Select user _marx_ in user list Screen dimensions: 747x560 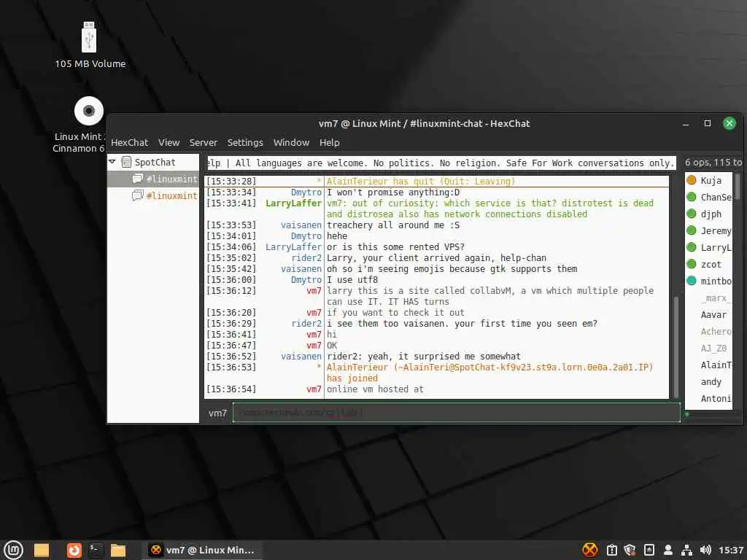tap(716, 298)
